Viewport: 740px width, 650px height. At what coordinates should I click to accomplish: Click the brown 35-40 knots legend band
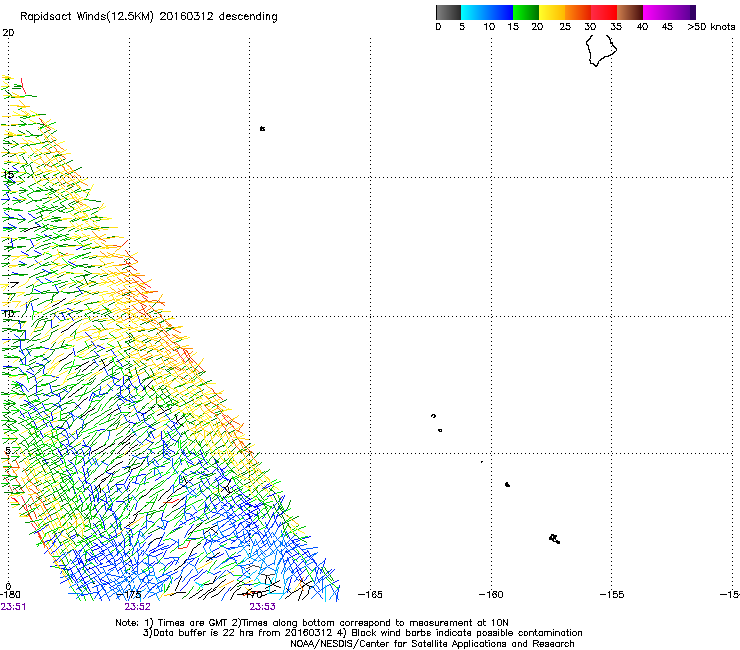coord(630,12)
